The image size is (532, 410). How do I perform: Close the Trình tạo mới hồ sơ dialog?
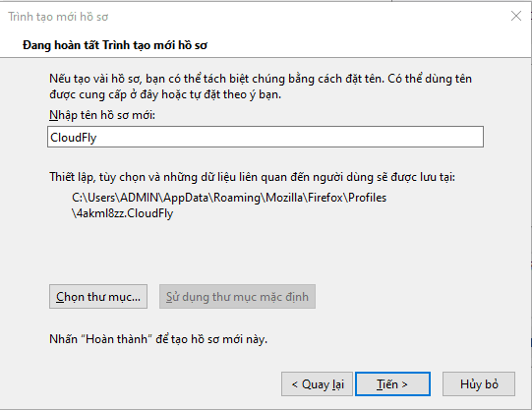pyautogui.click(x=516, y=16)
